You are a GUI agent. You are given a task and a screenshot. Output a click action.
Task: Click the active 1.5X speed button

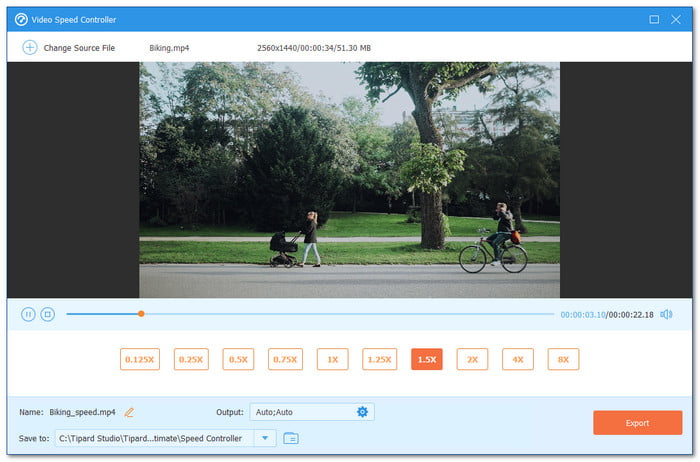click(427, 359)
